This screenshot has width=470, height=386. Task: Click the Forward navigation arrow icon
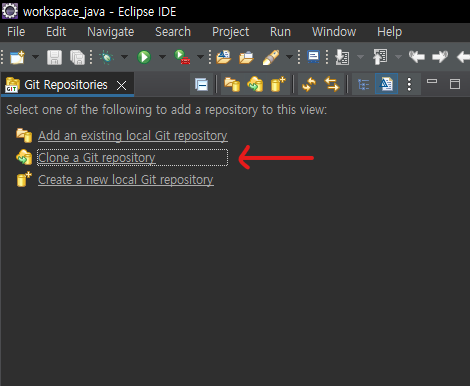click(x=440, y=57)
